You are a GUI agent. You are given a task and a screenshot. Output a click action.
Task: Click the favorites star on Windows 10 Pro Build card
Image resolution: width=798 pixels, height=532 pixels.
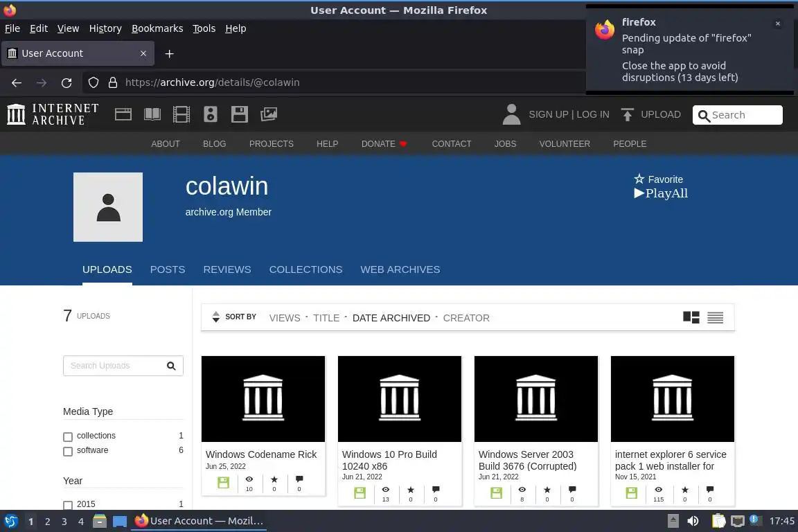tap(411, 490)
